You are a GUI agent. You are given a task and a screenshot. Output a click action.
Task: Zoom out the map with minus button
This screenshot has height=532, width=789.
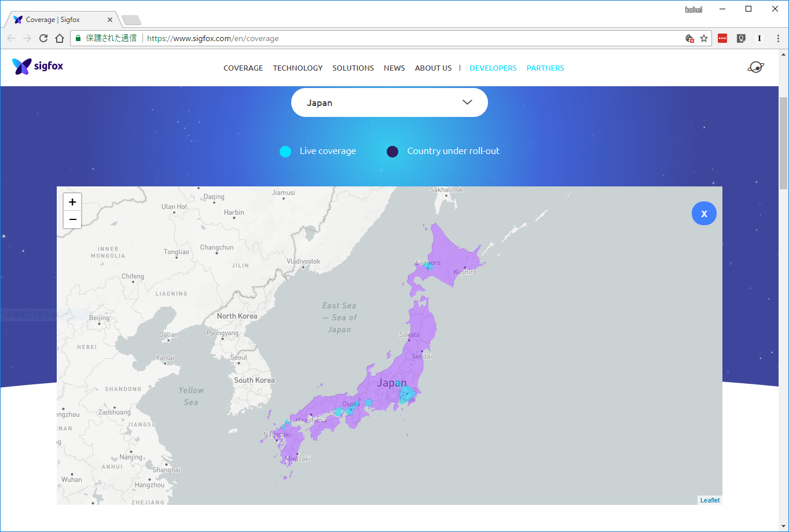[72, 219]
